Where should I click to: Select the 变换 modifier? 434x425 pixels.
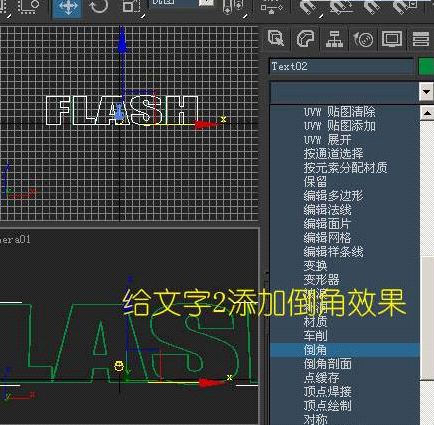[x=315, y=265]
